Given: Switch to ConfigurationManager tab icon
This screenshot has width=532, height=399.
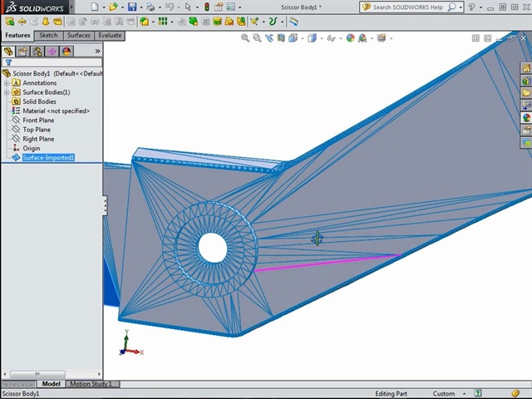Looking at the screenshot, I should tap(37, 52).
